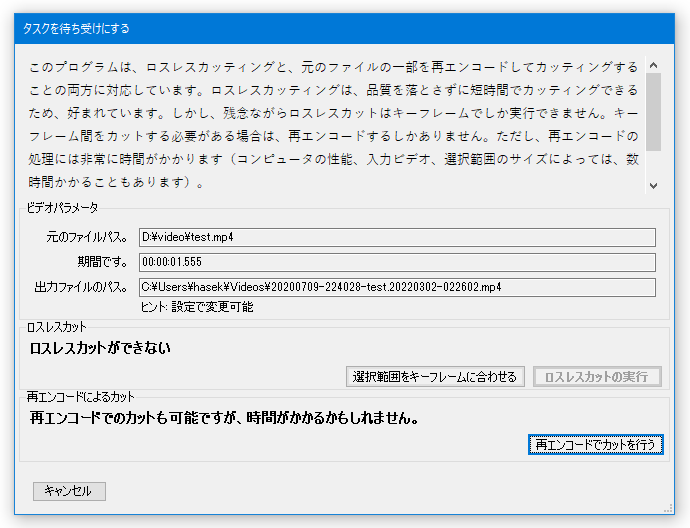This screenshot has width=690, height=528.
Task: Click the タスクを待ち受けにする title bar
Action: pos(344,29)
